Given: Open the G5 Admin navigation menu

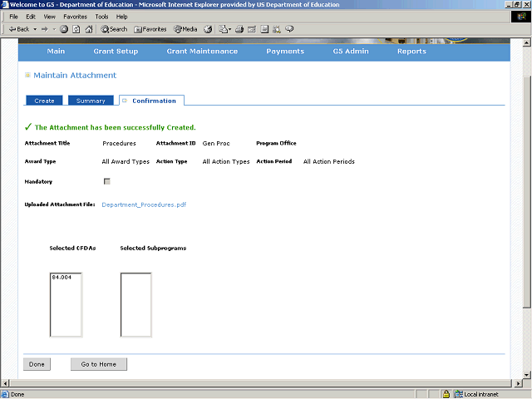Looking at the screenshot, I should pos(351,52).
